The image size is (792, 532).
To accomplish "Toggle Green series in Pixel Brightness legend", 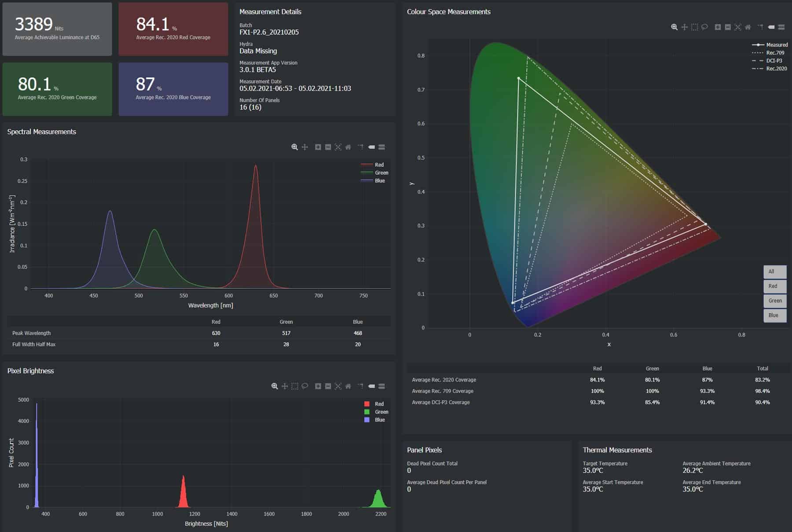I will [x=376, y=411].
